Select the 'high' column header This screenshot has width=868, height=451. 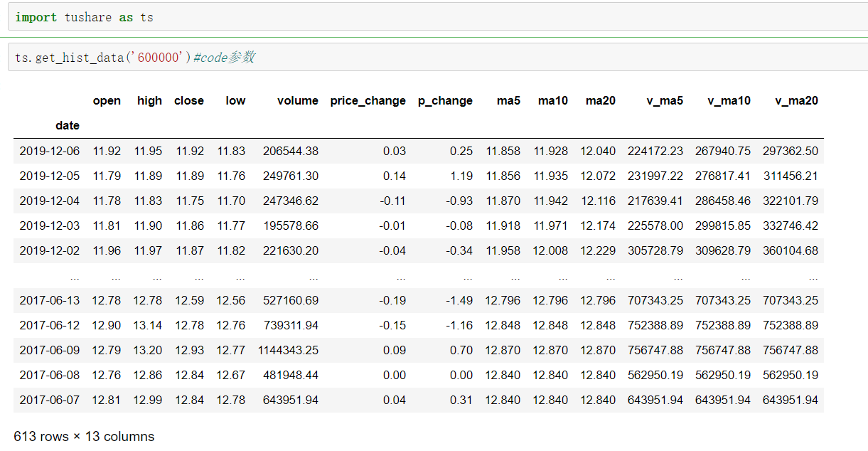pos(149,100)
